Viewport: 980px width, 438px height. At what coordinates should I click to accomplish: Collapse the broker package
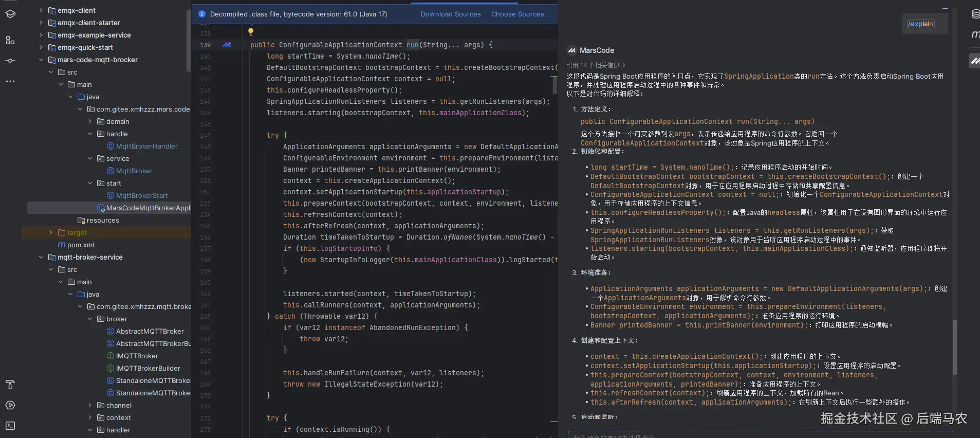pyautogui.click(x=89, y=319)
